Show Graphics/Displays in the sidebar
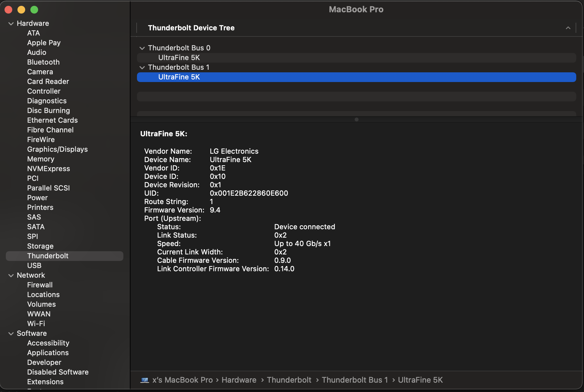Screen dimensions: 584x392 (x=57, y=150)
